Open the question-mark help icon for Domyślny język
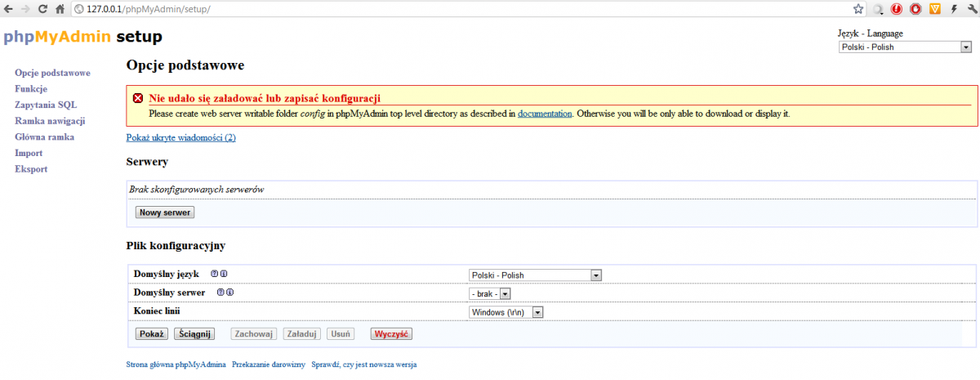This screenshot has width=980, height=380. pyautogui.click(x=214, y=275)
